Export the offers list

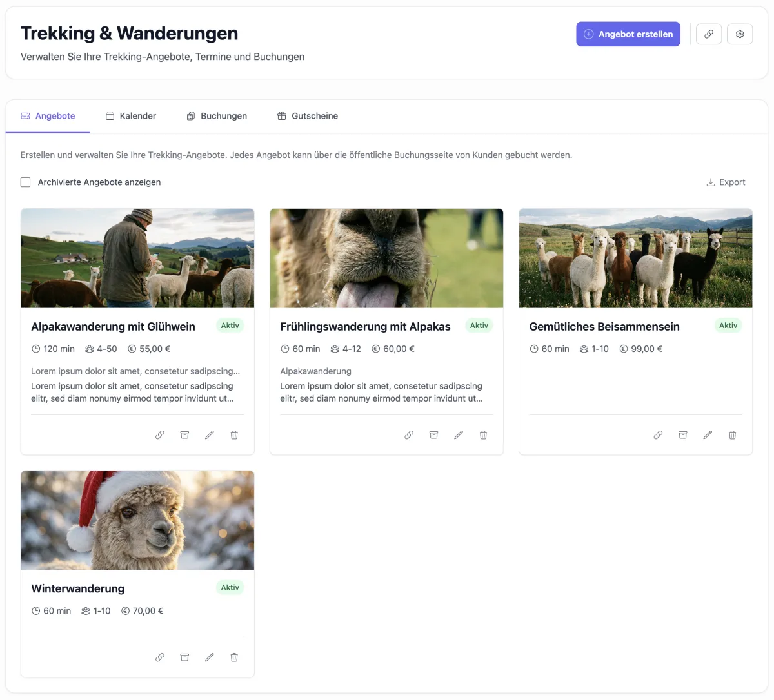[x=725, y=182]
